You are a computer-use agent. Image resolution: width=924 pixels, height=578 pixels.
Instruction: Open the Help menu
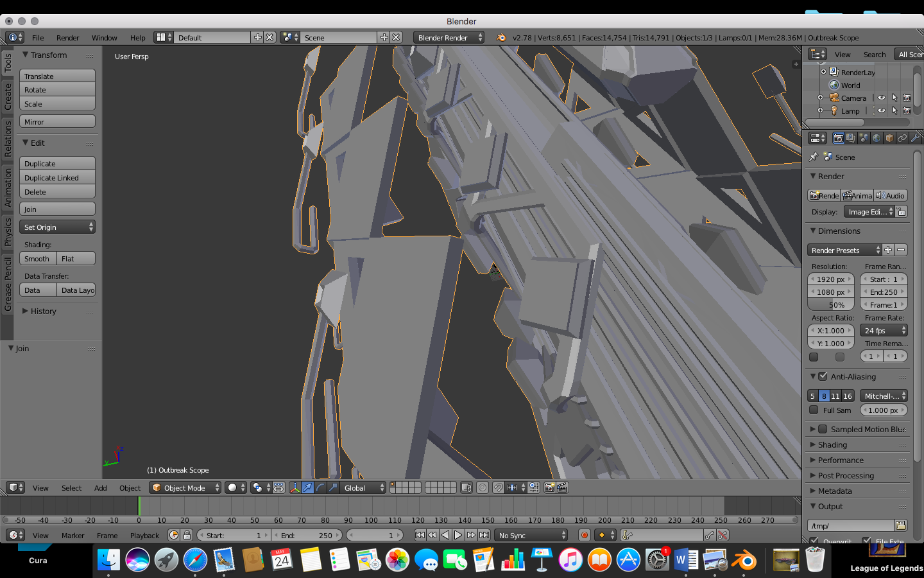coord(137,37)
